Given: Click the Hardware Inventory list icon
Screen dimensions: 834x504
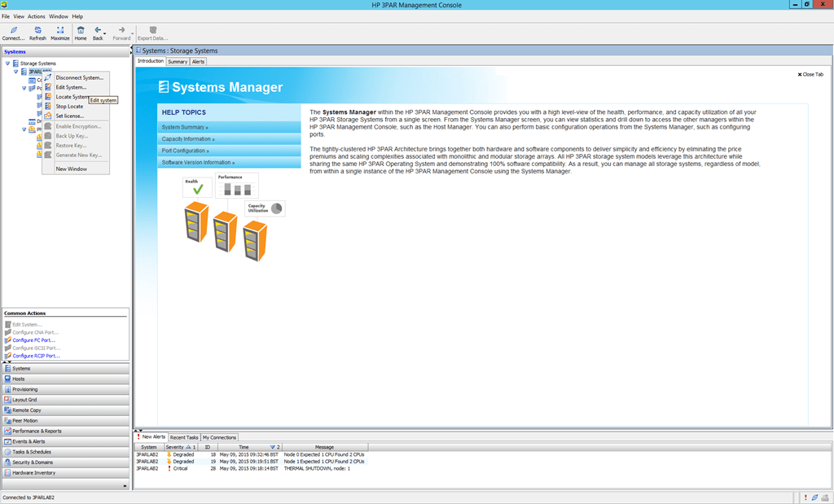Looking at the screenshot, I should [x=7, y=472].
